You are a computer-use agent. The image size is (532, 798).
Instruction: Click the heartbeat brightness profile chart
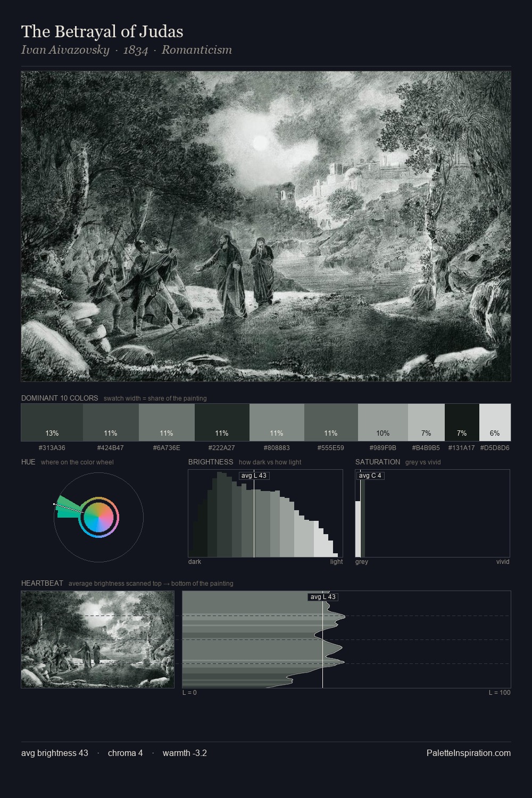(346, 639)
